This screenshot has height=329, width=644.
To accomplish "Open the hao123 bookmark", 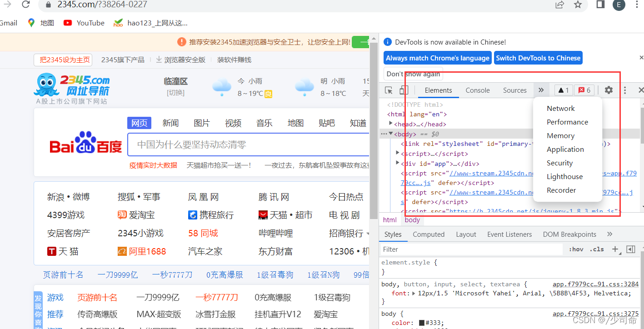I will (150, 23).
